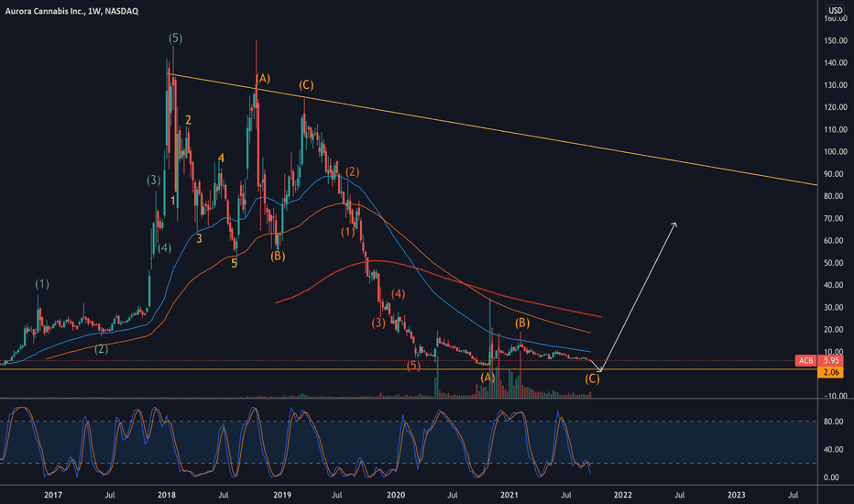The height and width of the screenshot is (504, 854).
Task: Select the yellow 4 wave label
Action: [221, 158]
